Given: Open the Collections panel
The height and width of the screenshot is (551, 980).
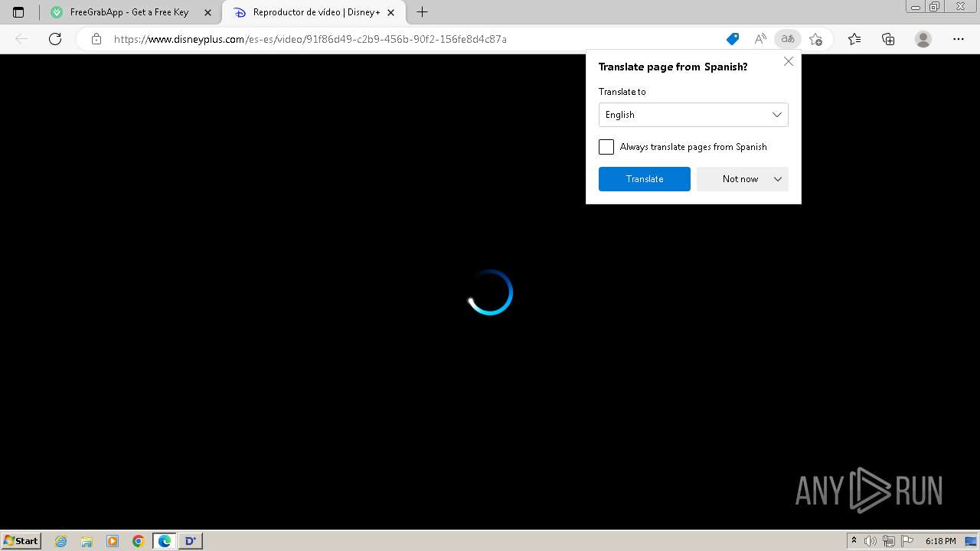Looking at the screenshot, I should 888,39.
